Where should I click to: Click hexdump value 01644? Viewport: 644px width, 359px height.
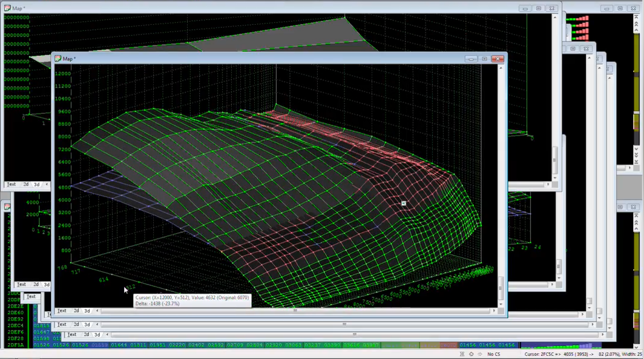tap(119, 345)
